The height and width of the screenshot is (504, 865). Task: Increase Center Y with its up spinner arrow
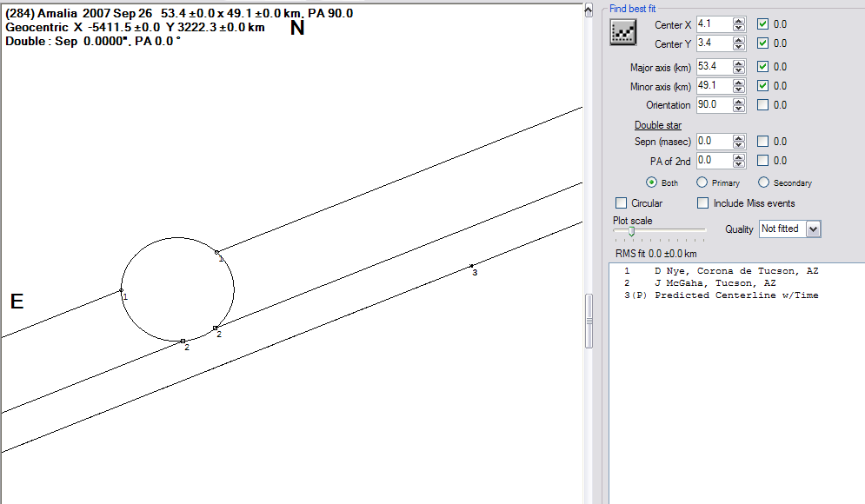[739, 40]
